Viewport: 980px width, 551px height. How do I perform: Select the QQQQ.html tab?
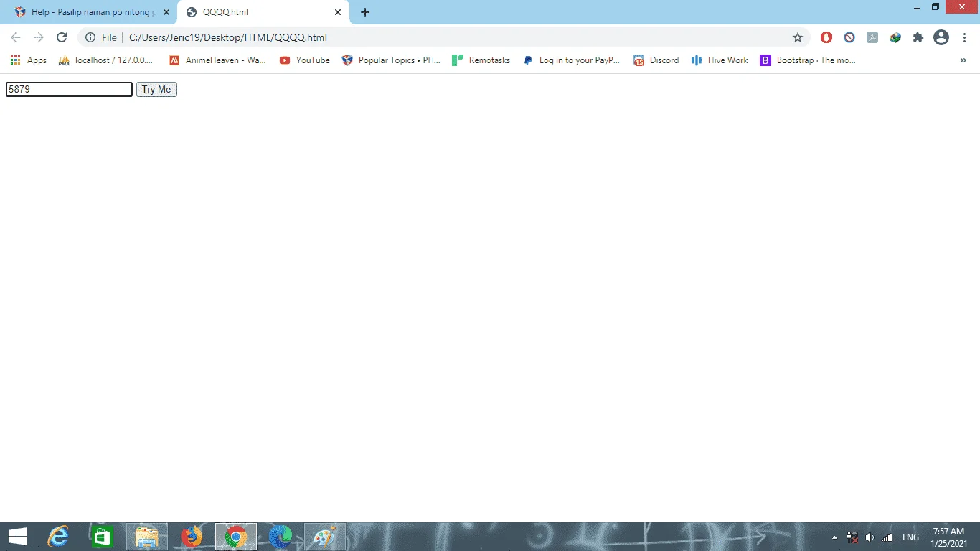(263, 12)
